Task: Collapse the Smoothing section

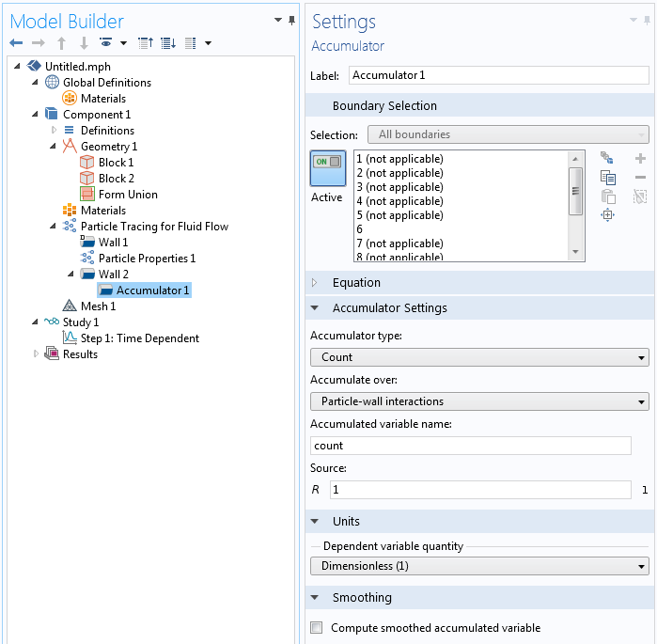Action: 315,598
